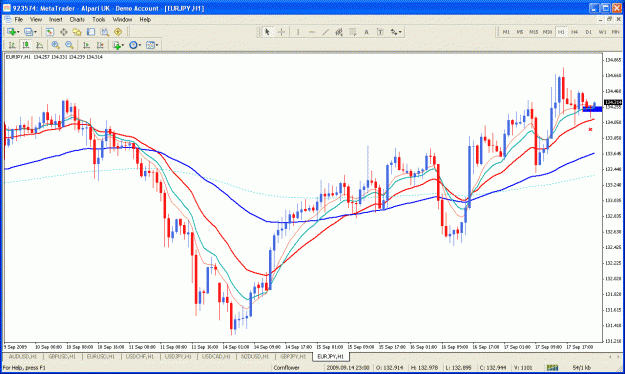This screenshot has height=374, width=625.
Task: Open the Insert menu
Action: [56, 19]
